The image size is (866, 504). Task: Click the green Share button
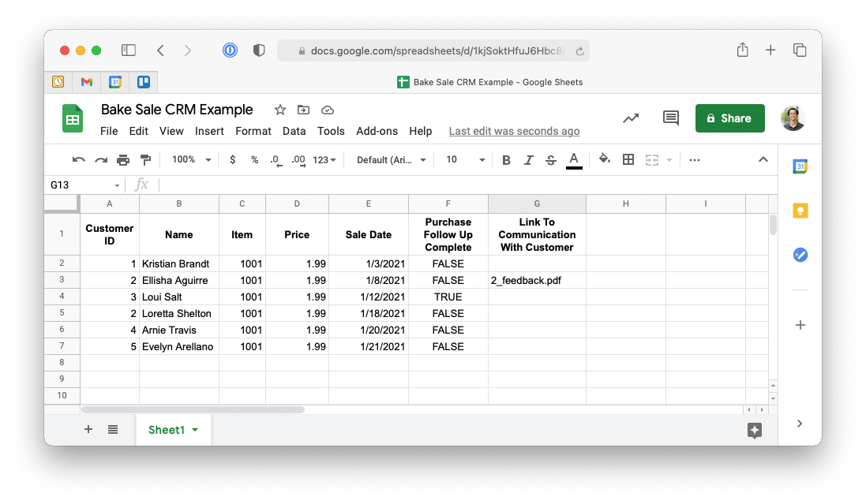pyautogui.click(x=729, y=118)
